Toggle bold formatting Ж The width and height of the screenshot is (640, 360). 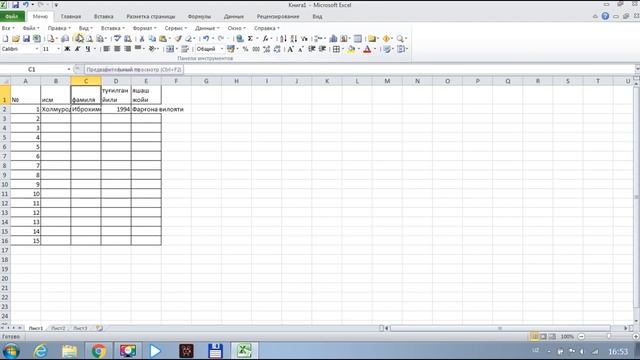point(67,49)
